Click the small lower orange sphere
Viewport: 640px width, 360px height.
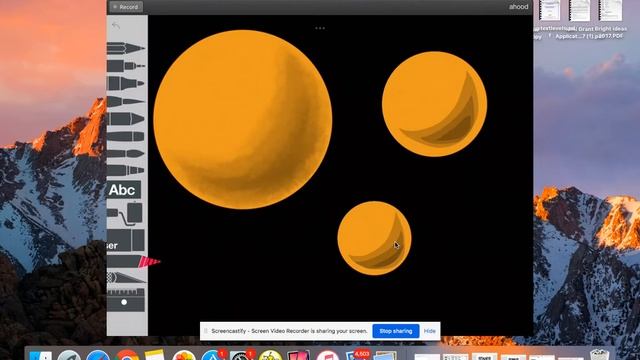coord(374,238)
